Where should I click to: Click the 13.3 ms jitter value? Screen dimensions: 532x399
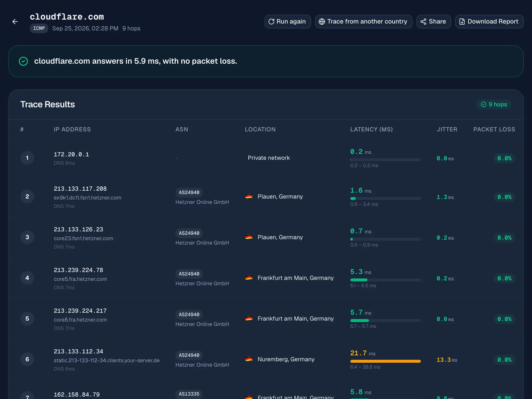point(447,360)
